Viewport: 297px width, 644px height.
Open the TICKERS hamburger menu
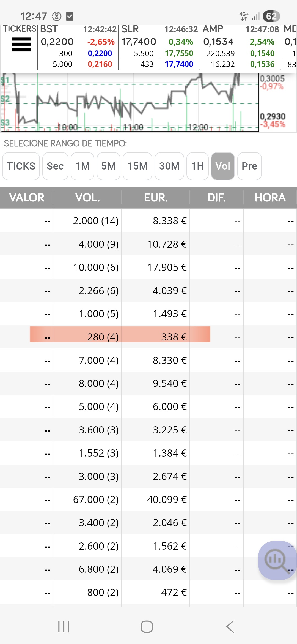click(x=21, y=45)
